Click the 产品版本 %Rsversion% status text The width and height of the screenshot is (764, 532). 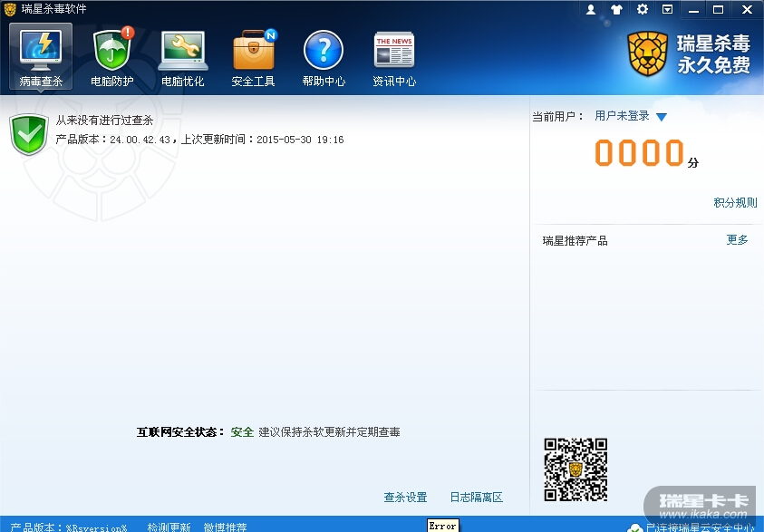(69, 527)
